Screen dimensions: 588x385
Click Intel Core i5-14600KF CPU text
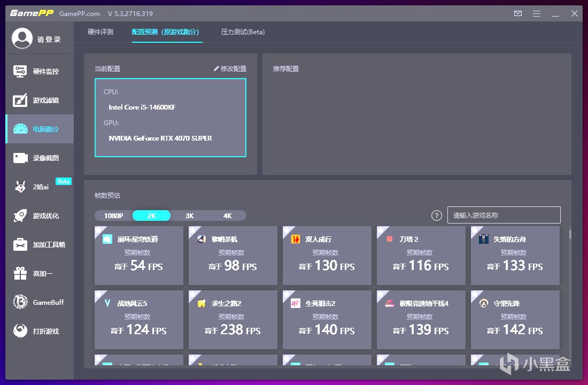(142, 107)
